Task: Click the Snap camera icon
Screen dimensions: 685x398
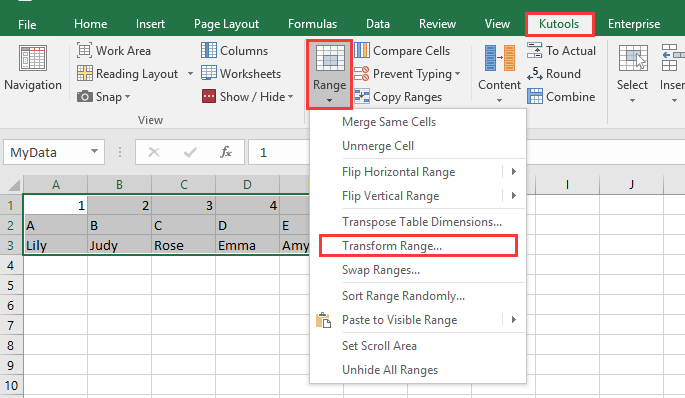Action: pyautogui.click(x=85, y=97)
